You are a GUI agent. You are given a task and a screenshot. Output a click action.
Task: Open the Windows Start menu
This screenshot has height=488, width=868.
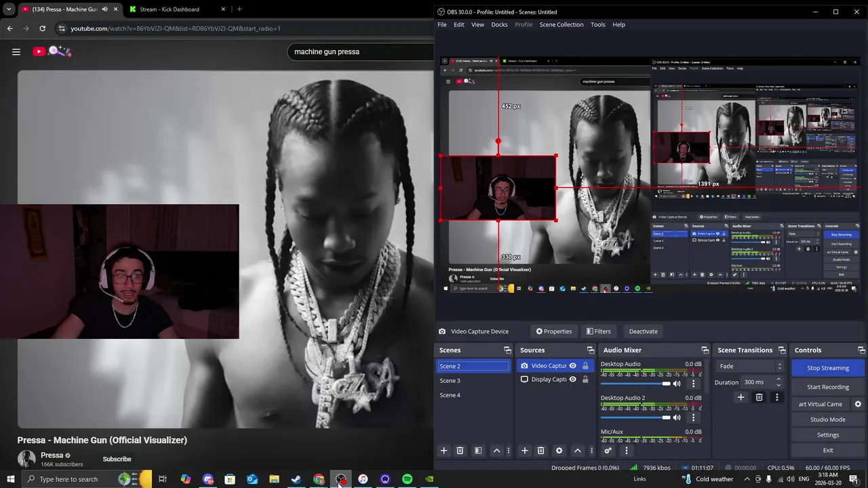11,479
